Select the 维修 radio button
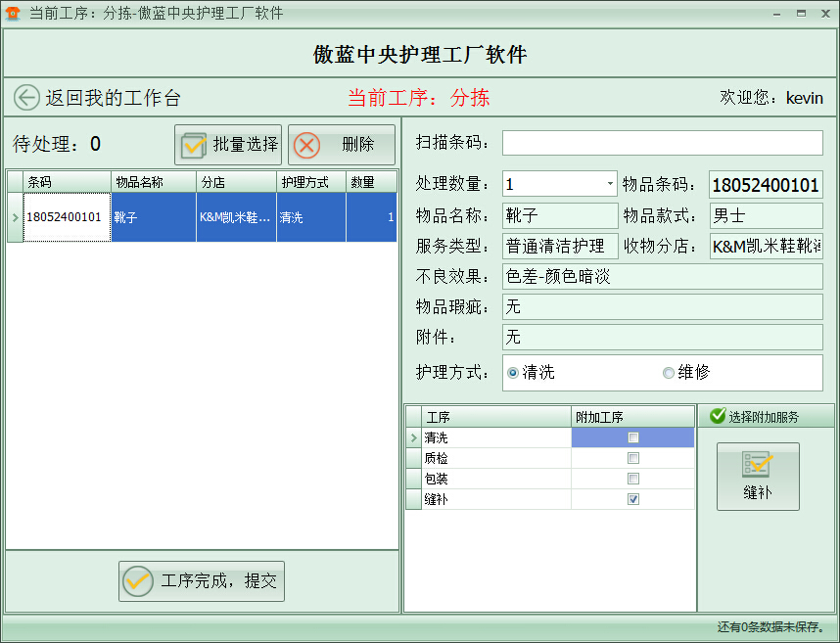The width and height of the screenshot is (840, 643). tap(669, 373)
